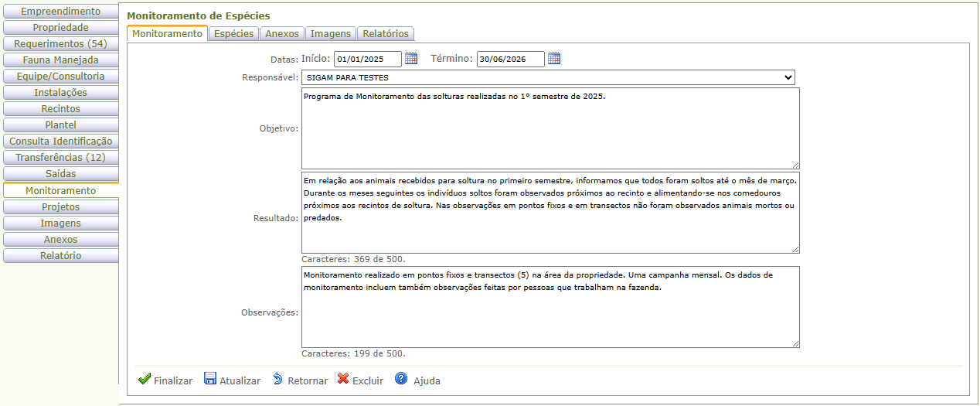
Task: Click the blue Ajuda question mark icon
Action: click(401, 379)
